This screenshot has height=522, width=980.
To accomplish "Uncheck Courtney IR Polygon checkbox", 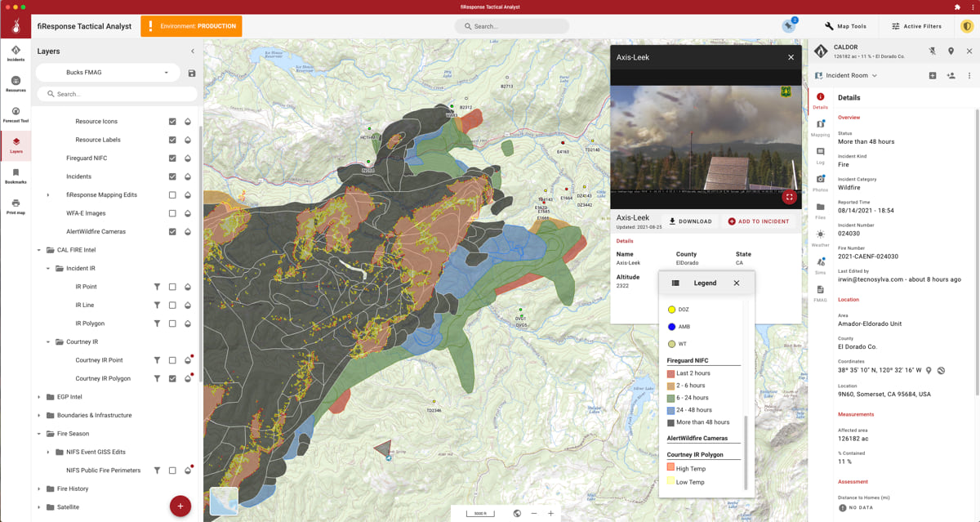I will (172, 378).
